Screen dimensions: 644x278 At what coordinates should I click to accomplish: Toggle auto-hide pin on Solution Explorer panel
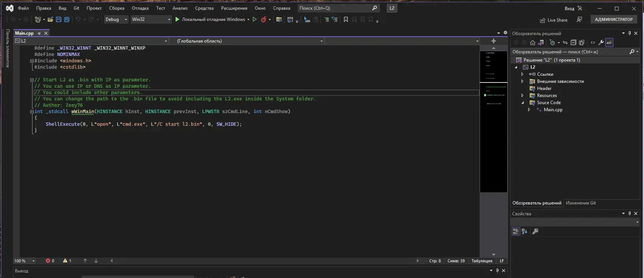pos(629,33)
